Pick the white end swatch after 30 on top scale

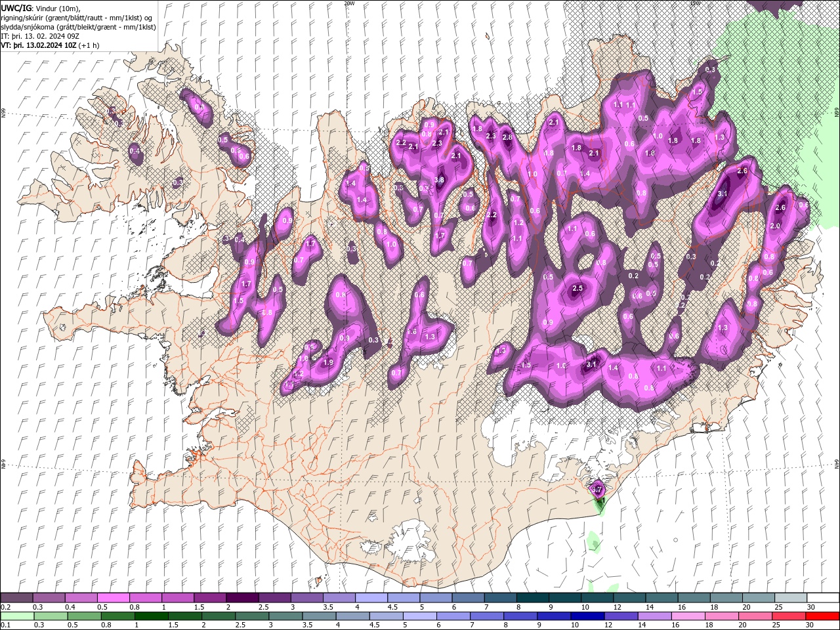pos(824,598)
